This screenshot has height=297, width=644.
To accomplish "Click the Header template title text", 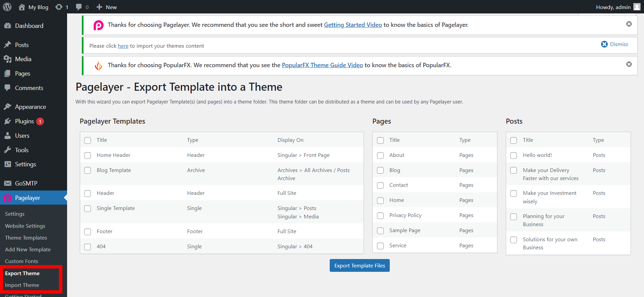I will (x=106, y=193).
